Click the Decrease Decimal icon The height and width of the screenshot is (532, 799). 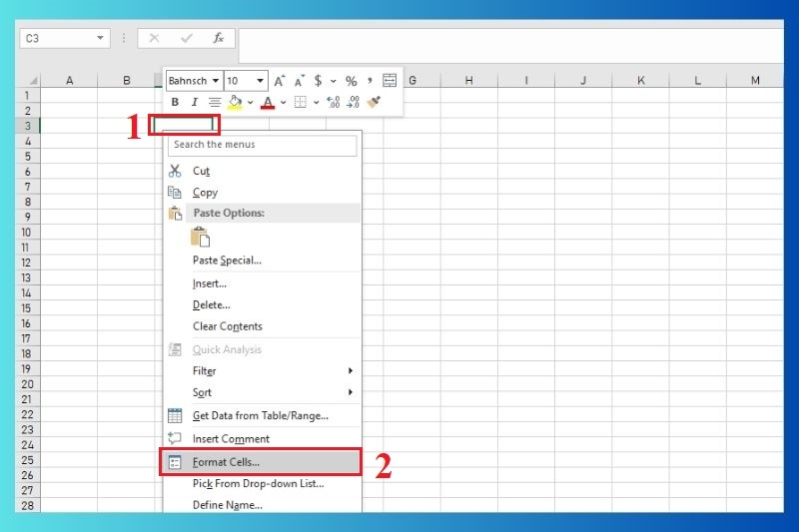tap(353, 102)
